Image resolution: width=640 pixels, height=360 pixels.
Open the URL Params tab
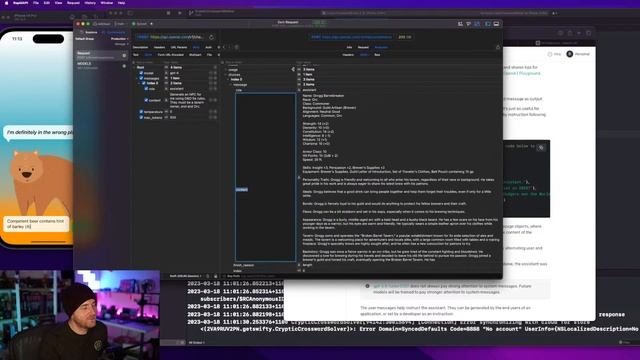179,47
